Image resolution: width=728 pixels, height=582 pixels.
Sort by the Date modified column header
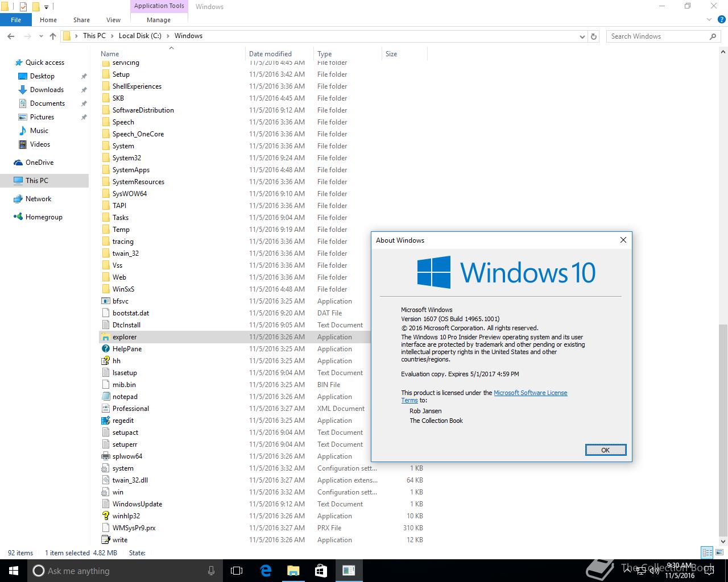tap(279, 54)
